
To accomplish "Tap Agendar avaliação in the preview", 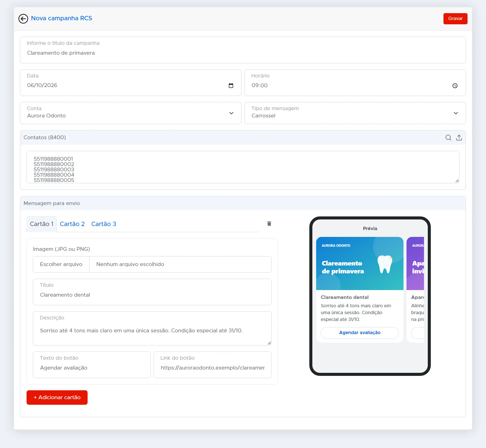I will pyautogui.click(x=360, y=333).
